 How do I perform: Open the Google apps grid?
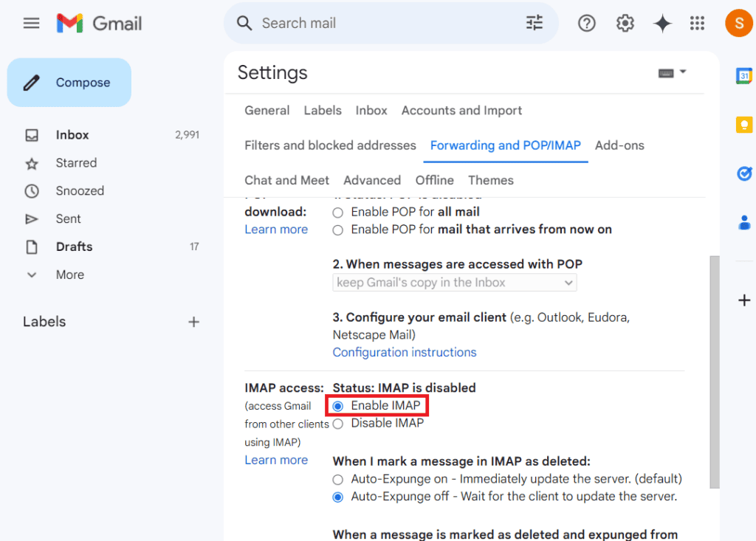point(697,24)
